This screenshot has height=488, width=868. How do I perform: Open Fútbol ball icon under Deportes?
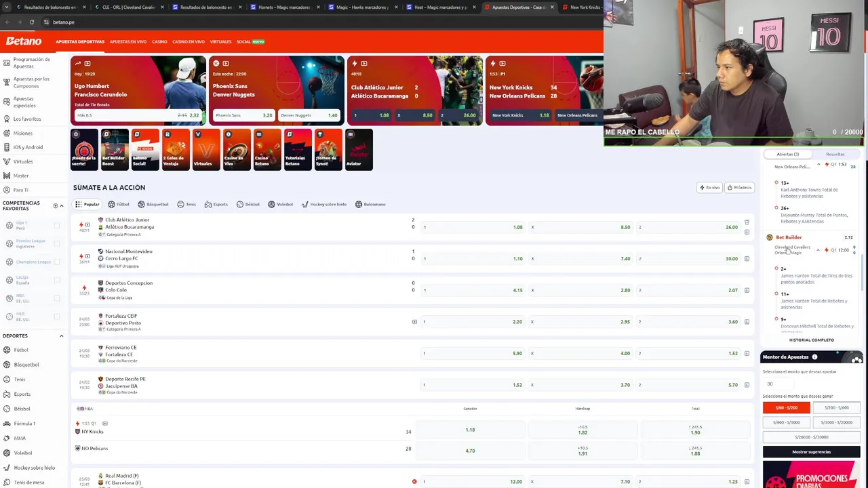tap(7, 350)
